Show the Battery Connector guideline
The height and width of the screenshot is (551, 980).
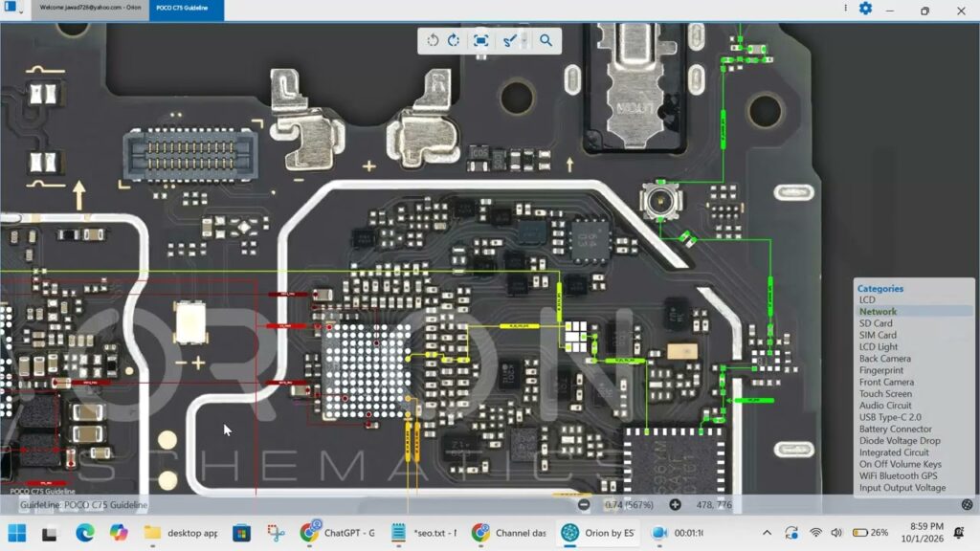tap(895, 430)
